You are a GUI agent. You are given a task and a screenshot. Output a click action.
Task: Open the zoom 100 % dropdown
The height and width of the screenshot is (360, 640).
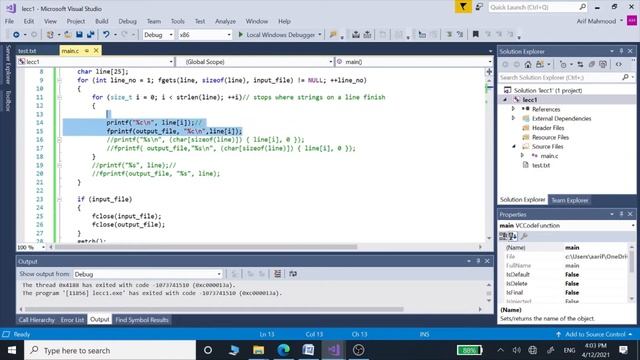[31, 247]
